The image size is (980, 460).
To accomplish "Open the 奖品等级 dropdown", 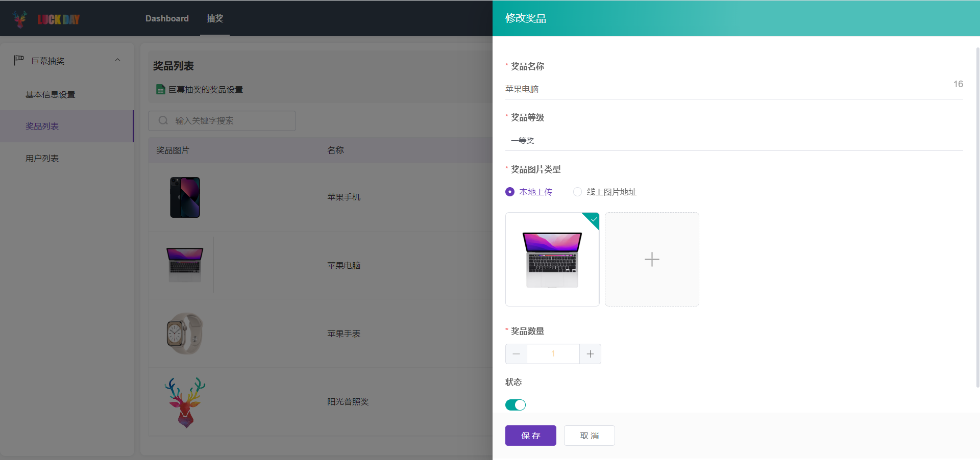I will 733,140.
